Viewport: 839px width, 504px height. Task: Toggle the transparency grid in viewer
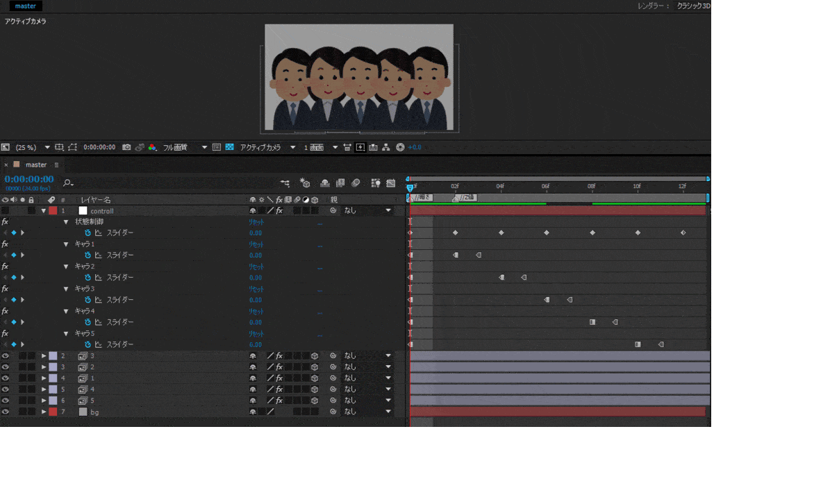point(229,147)
